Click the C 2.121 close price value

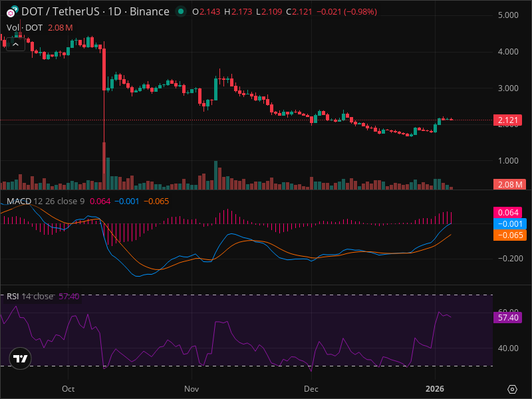pyautogui.click(x=299, y=12)
